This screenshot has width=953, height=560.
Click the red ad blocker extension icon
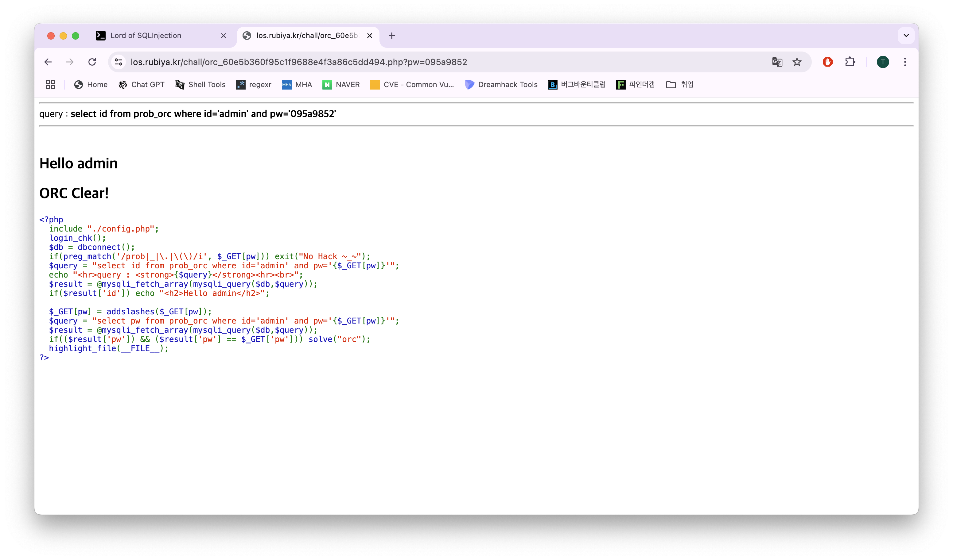click(827, 62)
